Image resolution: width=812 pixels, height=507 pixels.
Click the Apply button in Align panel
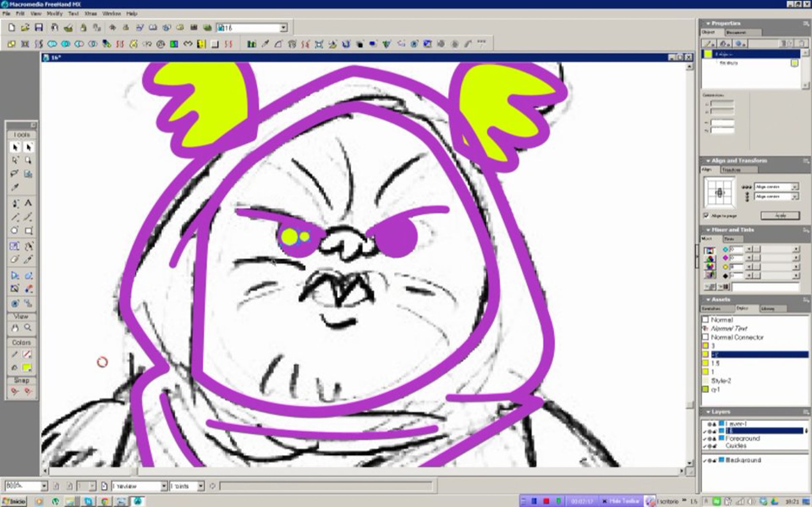click(780, 216)
